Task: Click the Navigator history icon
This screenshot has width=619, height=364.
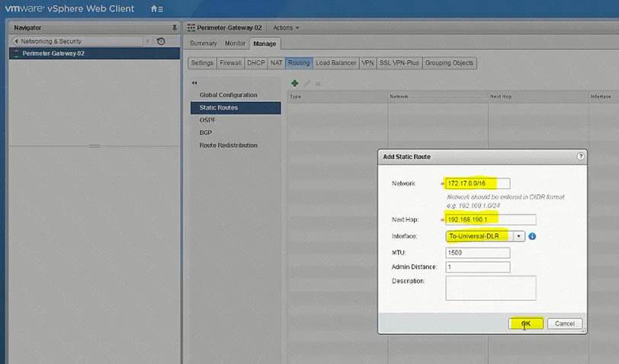Action: point(161,41)
